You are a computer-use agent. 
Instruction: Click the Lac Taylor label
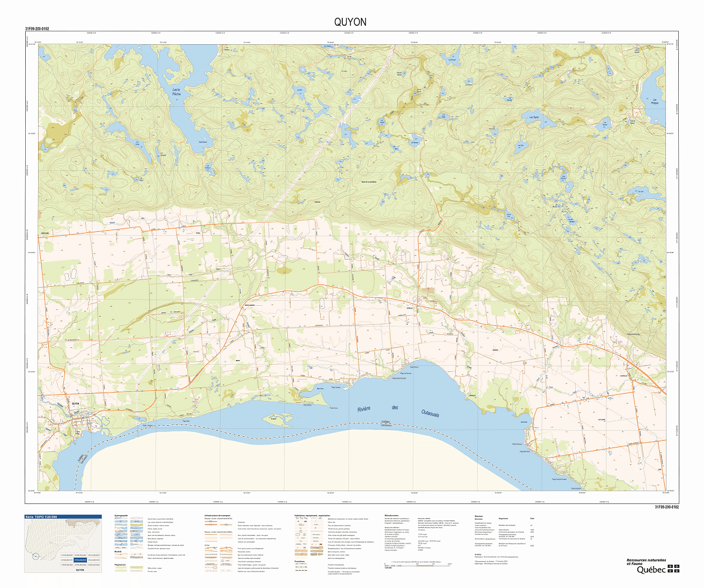pyautogui.click(x=534, y=118)
